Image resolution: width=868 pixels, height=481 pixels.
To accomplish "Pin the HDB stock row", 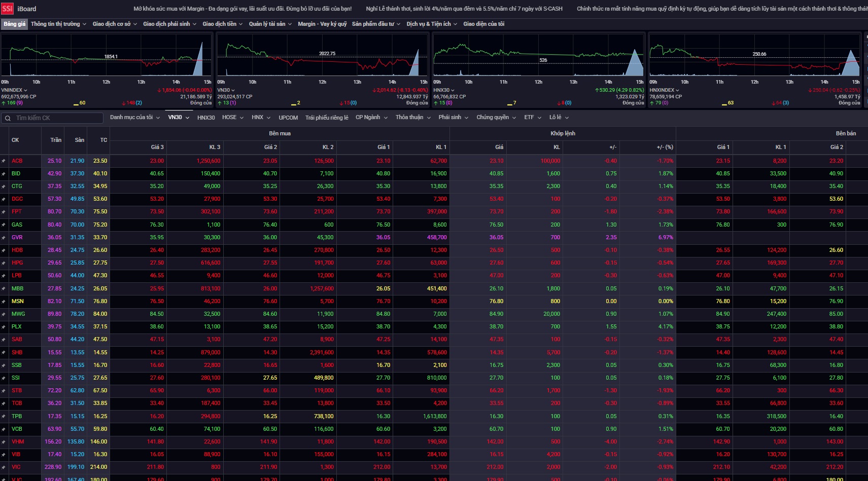I will pos(4,250).
